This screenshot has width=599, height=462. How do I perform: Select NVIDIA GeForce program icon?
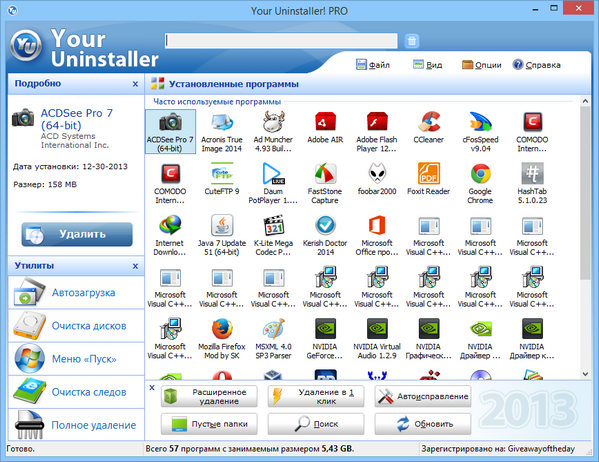(325, 339)
